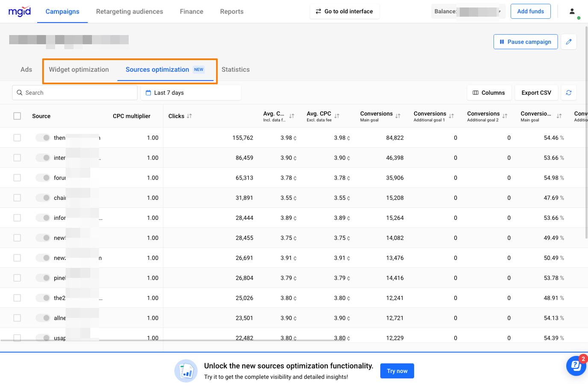Open the user account icon
588x388 pixels.
[x=572, y=11]
